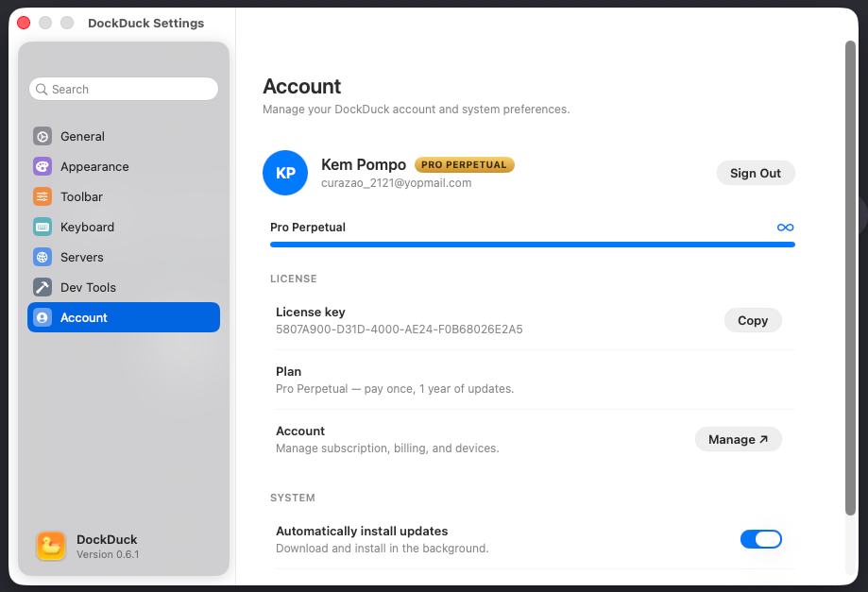Click the Keyboard icon in sidebar

point(43,227)
